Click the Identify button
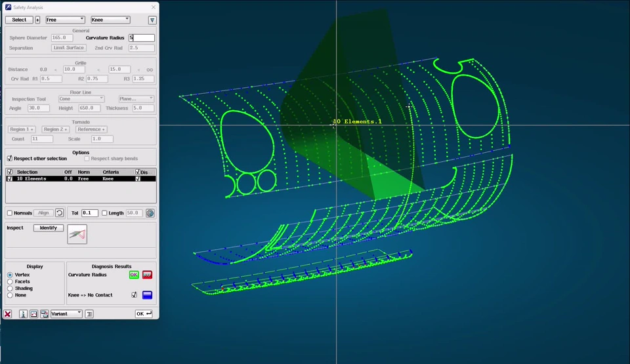630x364 pixels. 48,228
